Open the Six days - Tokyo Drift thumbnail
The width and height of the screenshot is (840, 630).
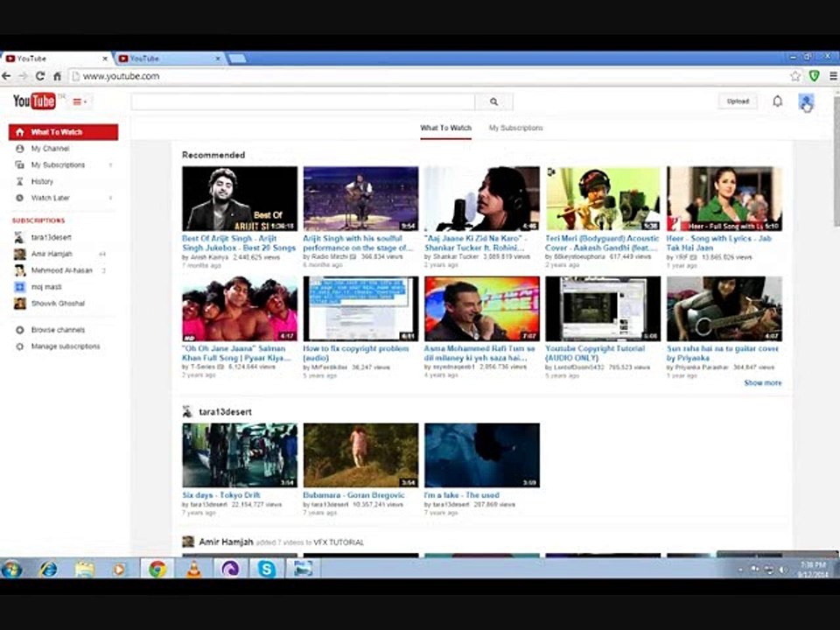coord(239,455)
